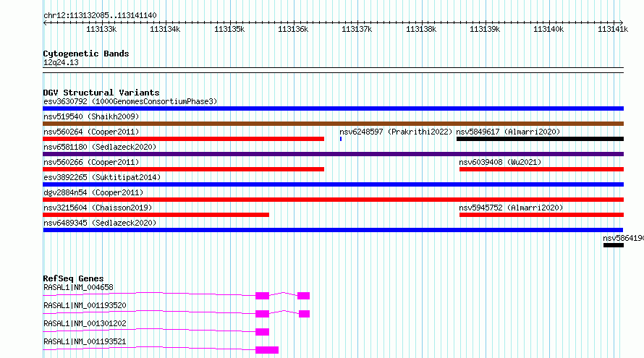The image size is (644, 358).
Task: Click the chr12:113132085..113141140 coordinate label
Action: tap(100, 16)
